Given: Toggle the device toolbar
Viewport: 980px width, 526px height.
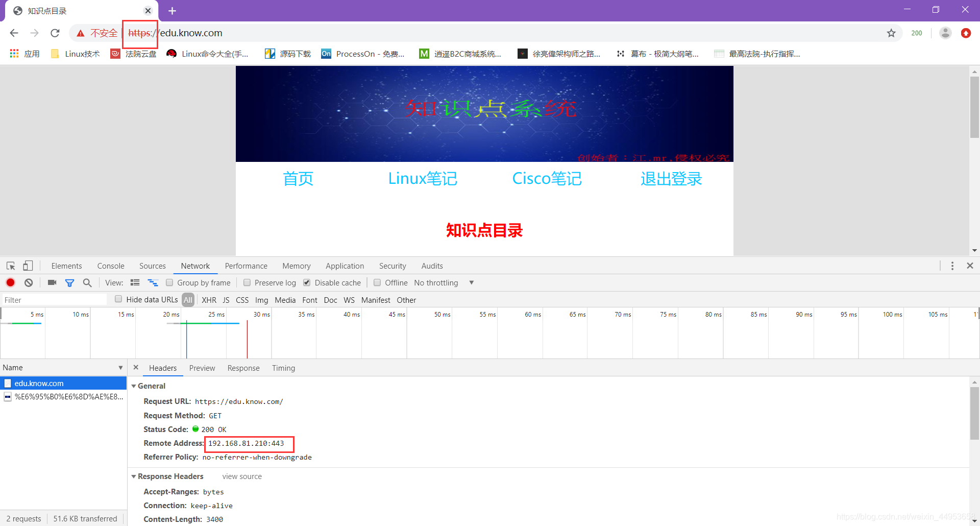Looking at the screenshot, I should 28,266.
